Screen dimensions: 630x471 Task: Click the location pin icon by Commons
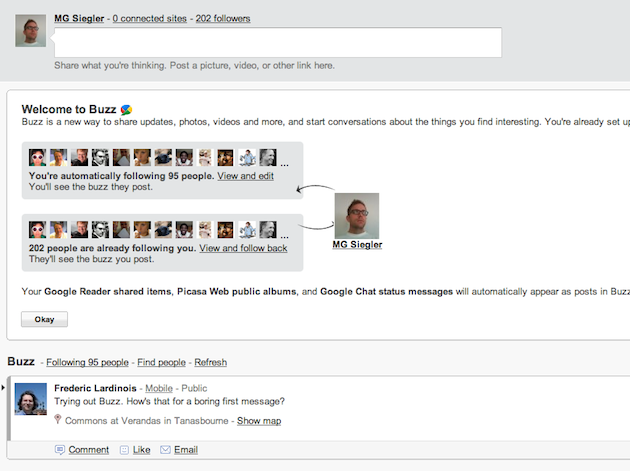[59, 420]
